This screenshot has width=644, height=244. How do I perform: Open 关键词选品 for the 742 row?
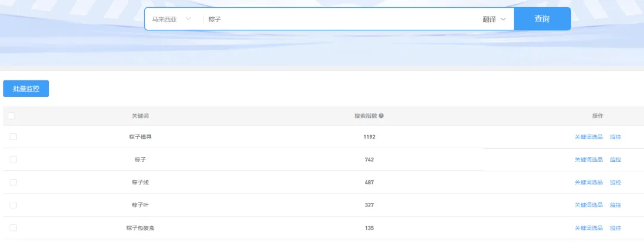click(x=589, y=159)
